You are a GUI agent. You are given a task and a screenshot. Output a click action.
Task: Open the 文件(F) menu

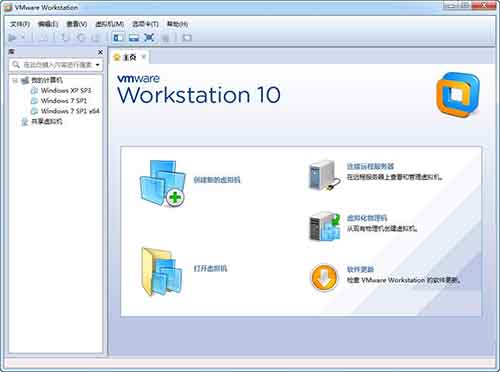[x=20, y=24]
